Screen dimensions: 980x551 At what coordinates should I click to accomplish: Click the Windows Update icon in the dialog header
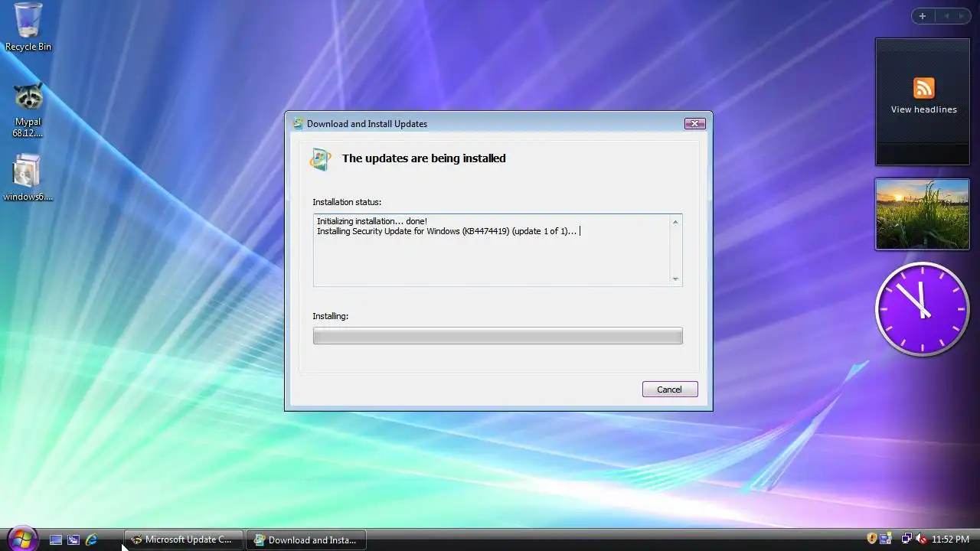(x=320, y=158)
